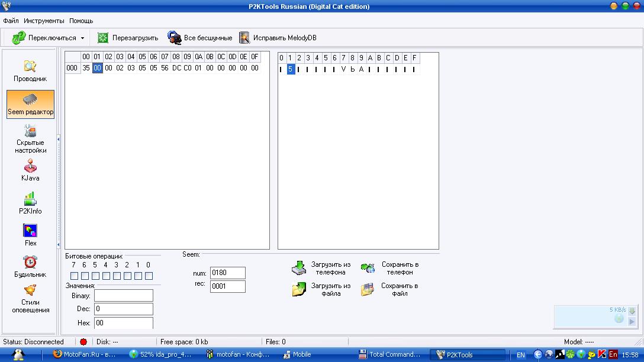Switch to ida_pro download taskbar item

point(160,355)
